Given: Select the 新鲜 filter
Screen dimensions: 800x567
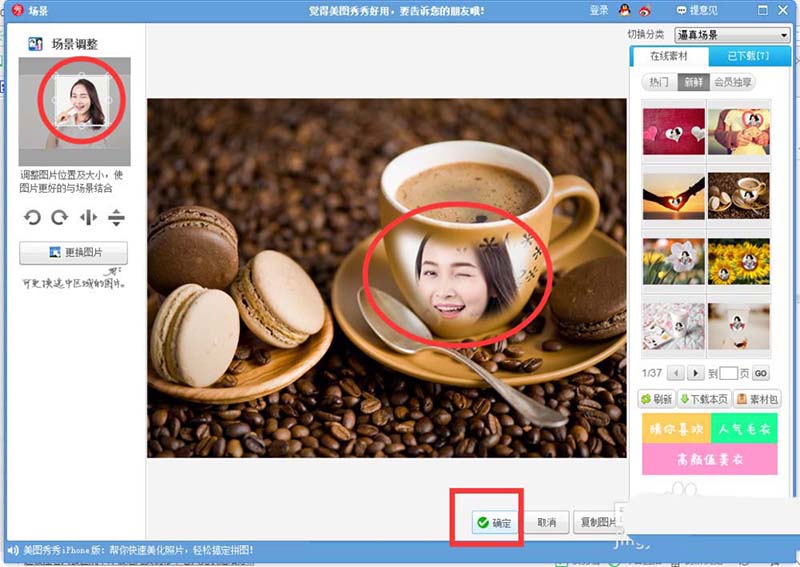Looking at the screenshot, I should coord(693,82).
